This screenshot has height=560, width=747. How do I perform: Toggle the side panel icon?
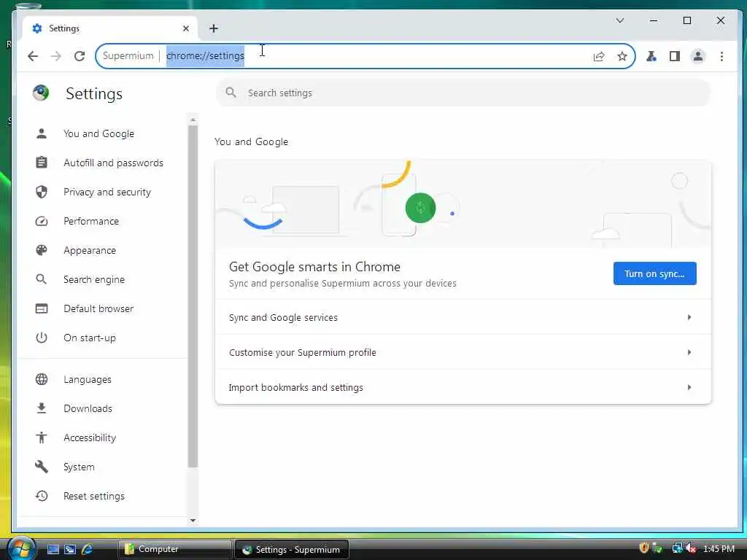(675, 56)
